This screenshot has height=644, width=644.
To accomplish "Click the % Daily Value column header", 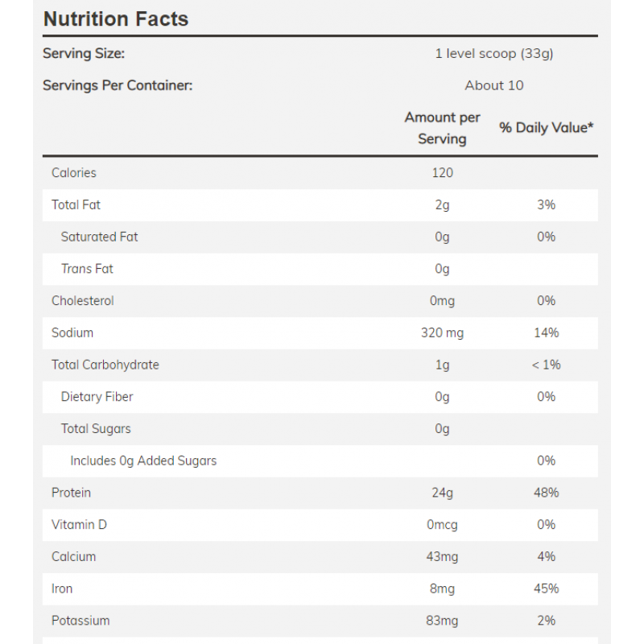I will click(x=547, y=128).
